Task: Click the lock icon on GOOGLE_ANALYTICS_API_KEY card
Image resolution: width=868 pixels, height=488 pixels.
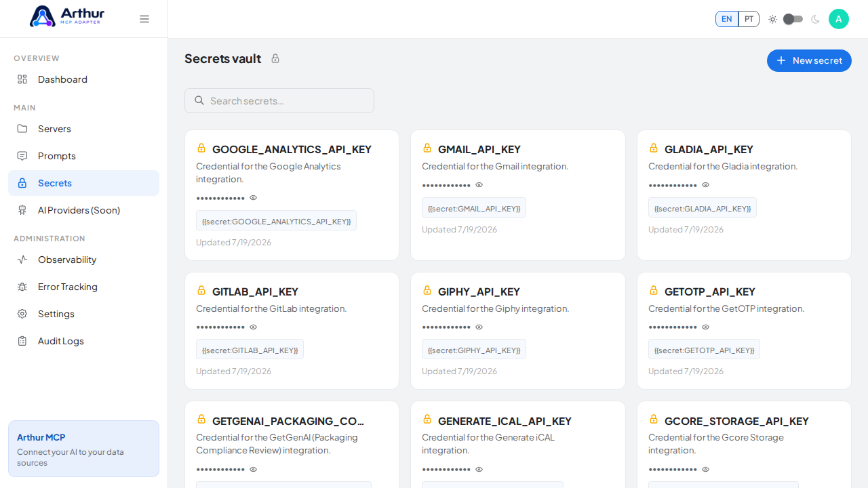Action: coord(201,148)
